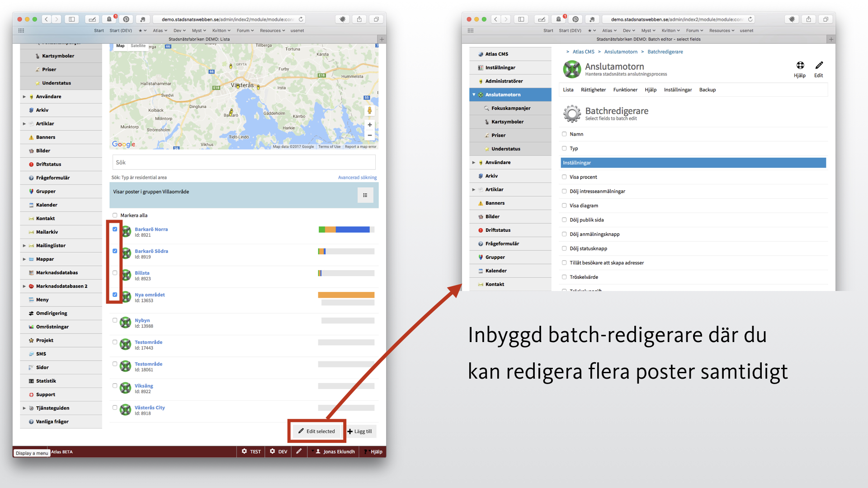Click the Edit selected button

317,431
